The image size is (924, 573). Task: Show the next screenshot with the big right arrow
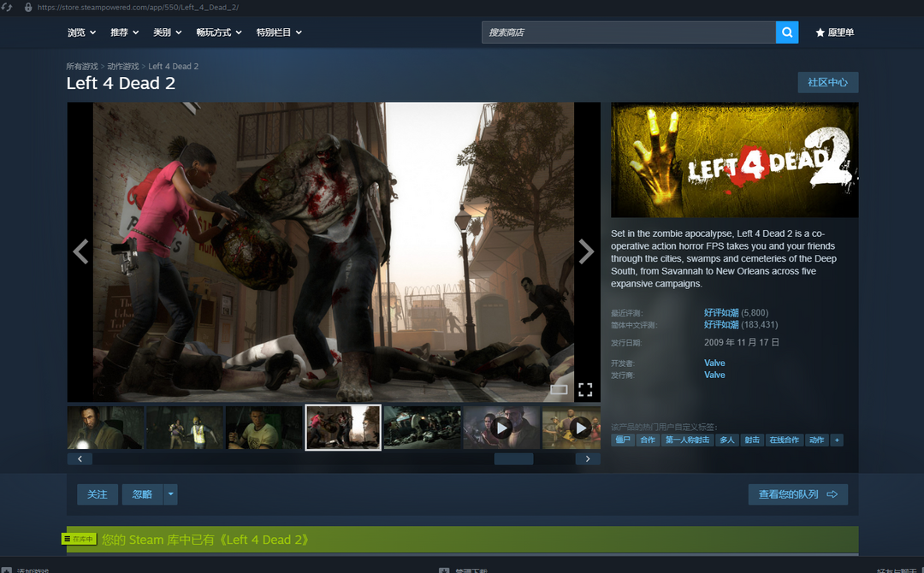point(586,251)
